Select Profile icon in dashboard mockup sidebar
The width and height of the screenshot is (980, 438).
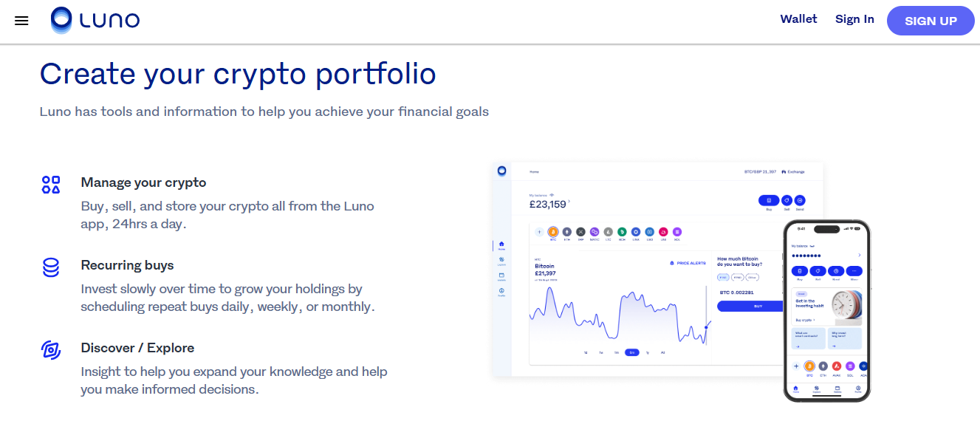point(501,292)
